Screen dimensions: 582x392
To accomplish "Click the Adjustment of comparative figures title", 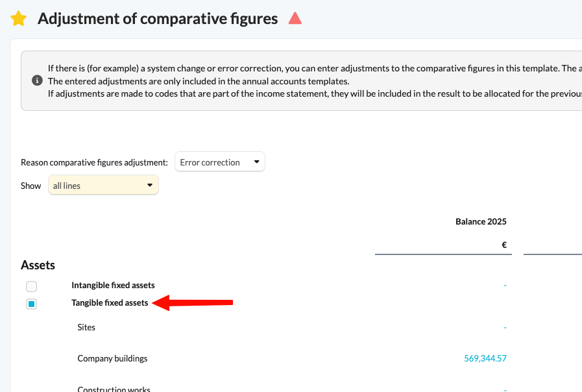I will [x=158, y=19].
